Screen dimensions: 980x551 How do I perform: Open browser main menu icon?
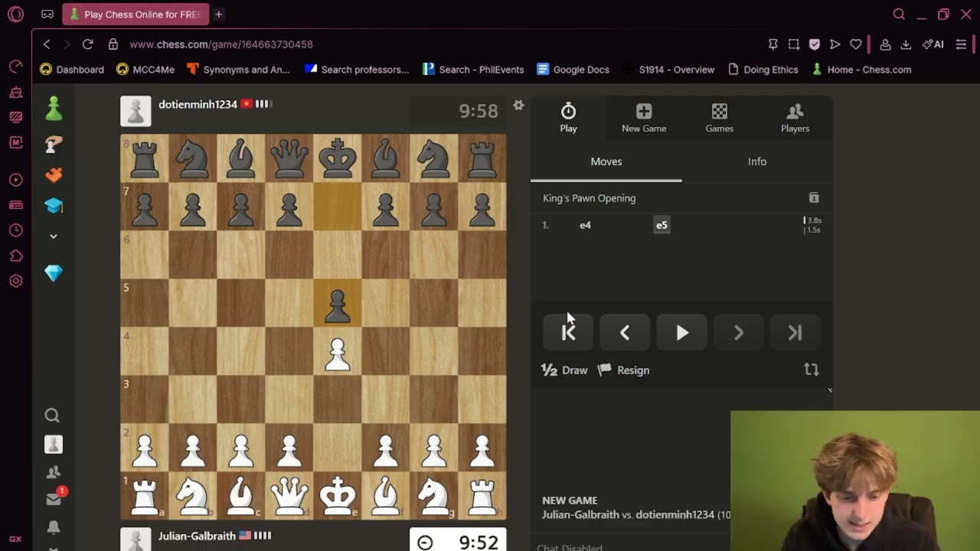point(962,44)
